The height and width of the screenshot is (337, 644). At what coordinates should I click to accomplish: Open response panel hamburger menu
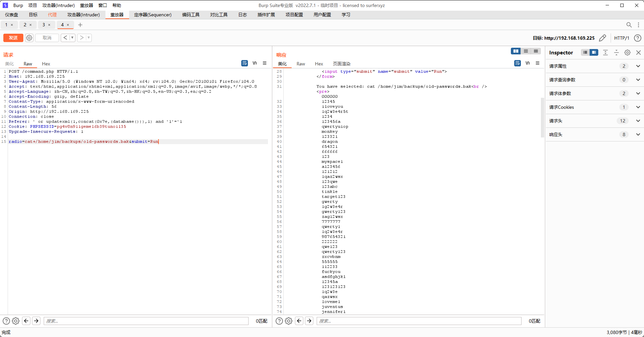tap(538, 63)
